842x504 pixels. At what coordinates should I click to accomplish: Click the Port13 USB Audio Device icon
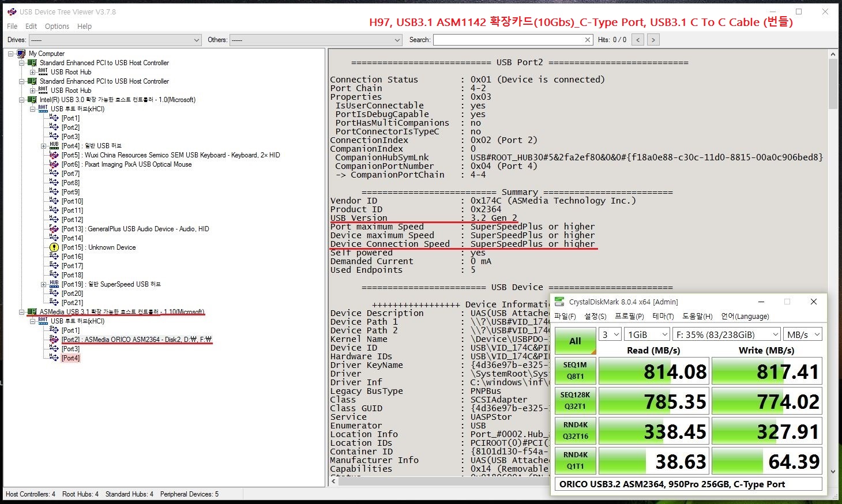(54, 229)
